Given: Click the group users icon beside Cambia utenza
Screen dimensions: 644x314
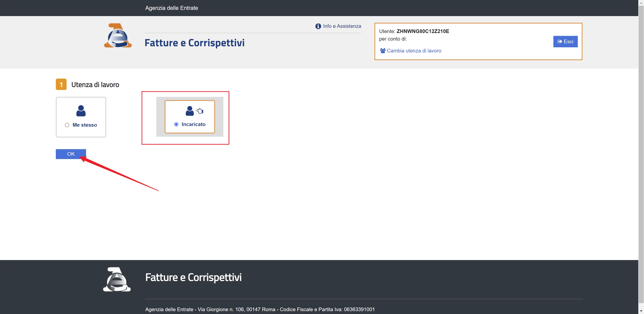Looking at the screenshot, I should [383, 51].
